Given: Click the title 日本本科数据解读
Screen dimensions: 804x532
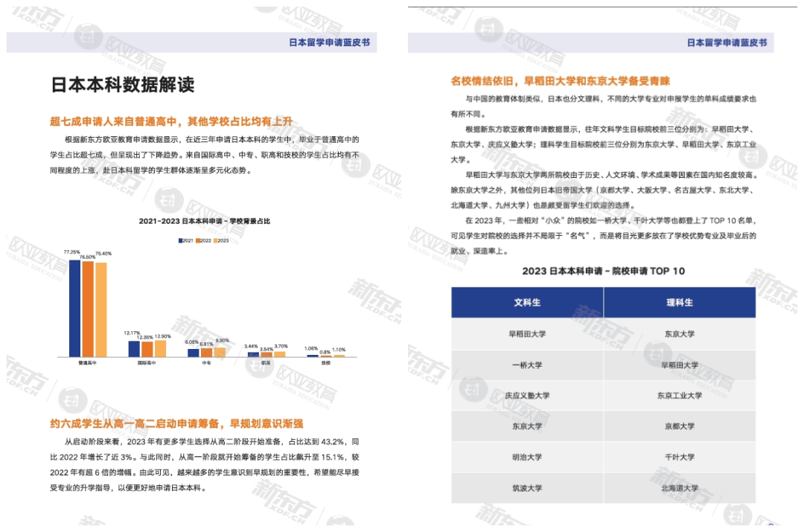Looking at the screenshot, I should click(123, 85).
